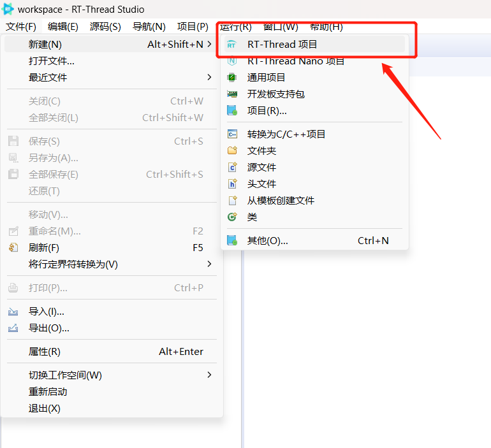Select 最近文件 entry
The image size is (491, 448).
point(110,77)
